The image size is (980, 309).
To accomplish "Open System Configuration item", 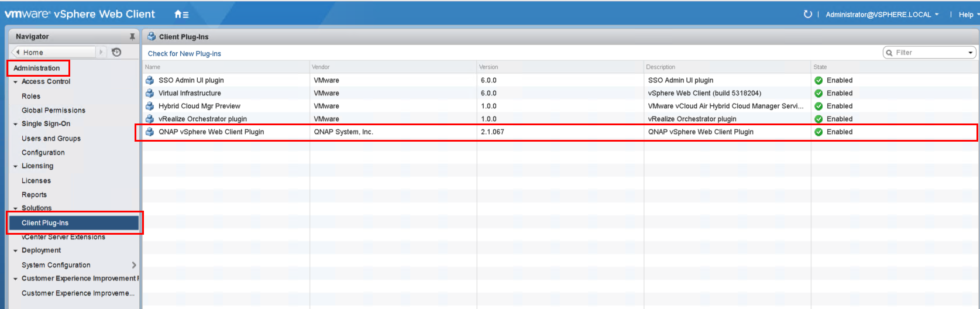I will 56,265.
